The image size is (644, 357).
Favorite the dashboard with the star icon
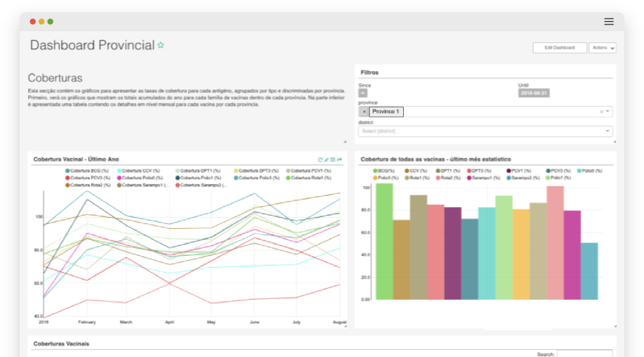(x=161, y=45)
